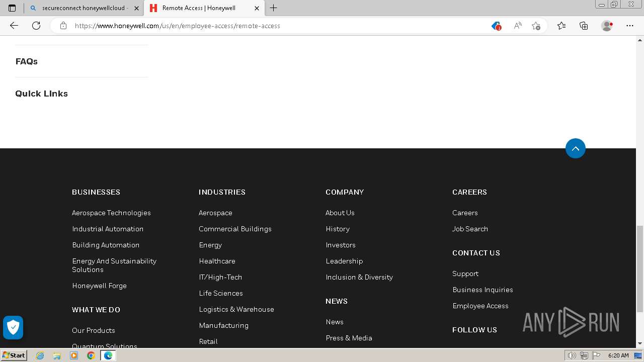
Task: Open Life Sciences link
Action: coord(221,293)
